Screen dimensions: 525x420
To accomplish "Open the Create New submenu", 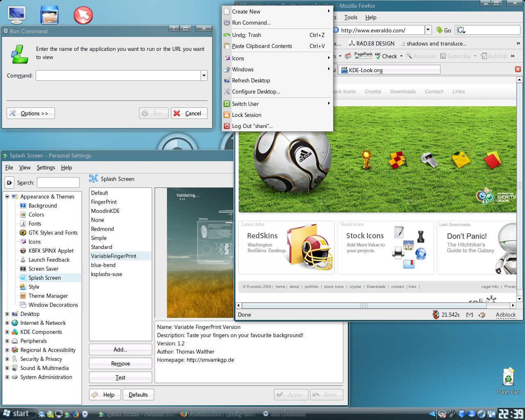I will (x=277, y=11).
